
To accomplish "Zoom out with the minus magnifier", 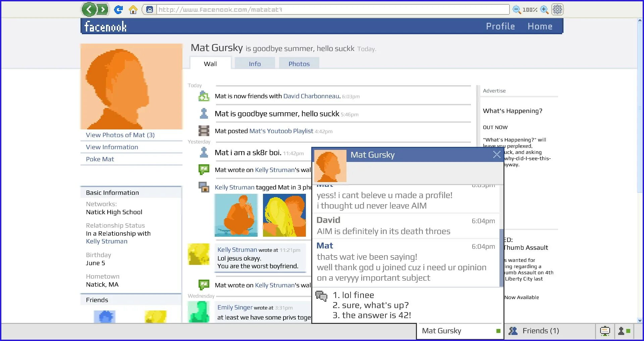I will [x=517, y=10].
